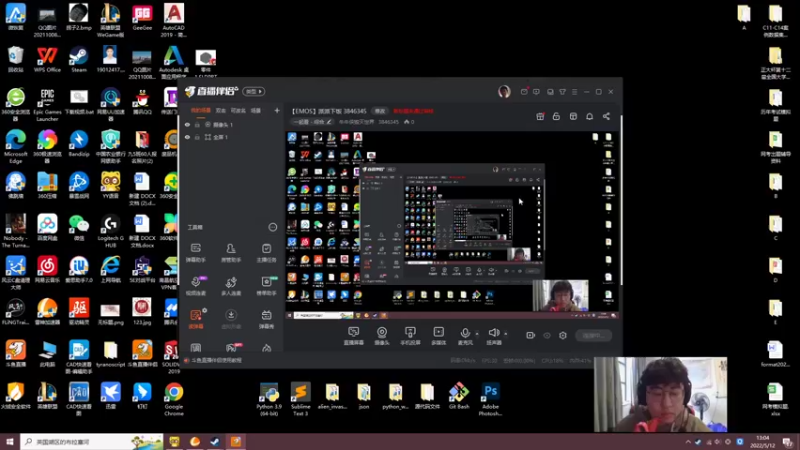The image size is (800, 450).
Task: Open Git Bash desktop shortcut
Action: 459,395
